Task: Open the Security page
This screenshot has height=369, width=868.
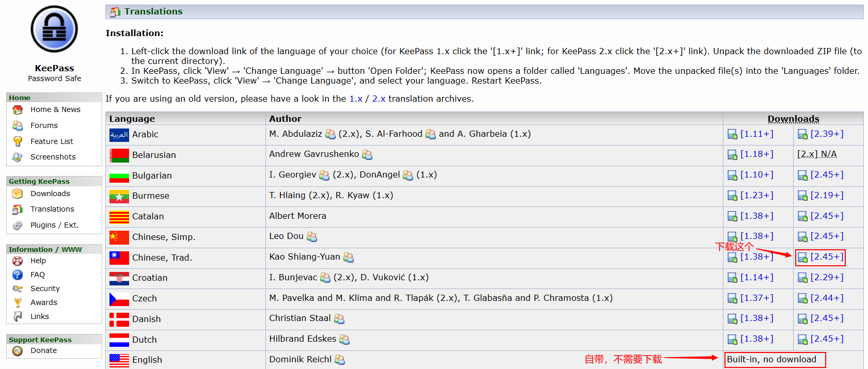Action: (45, 288)
